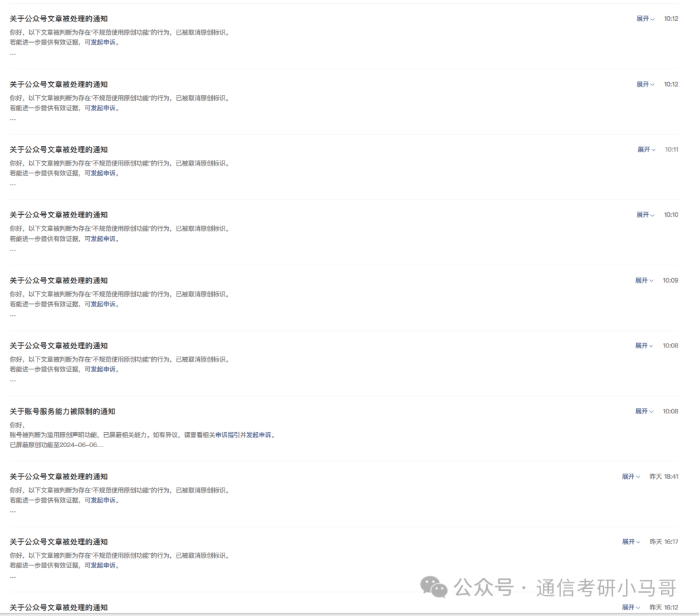Click the 昨天 18:41 timestamp
The height and width of the screenshot is (616, 699).
[x=664, y=477]
